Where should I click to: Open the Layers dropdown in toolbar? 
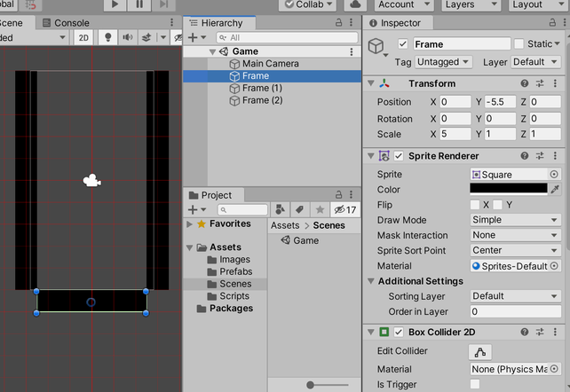pos(471,4)
